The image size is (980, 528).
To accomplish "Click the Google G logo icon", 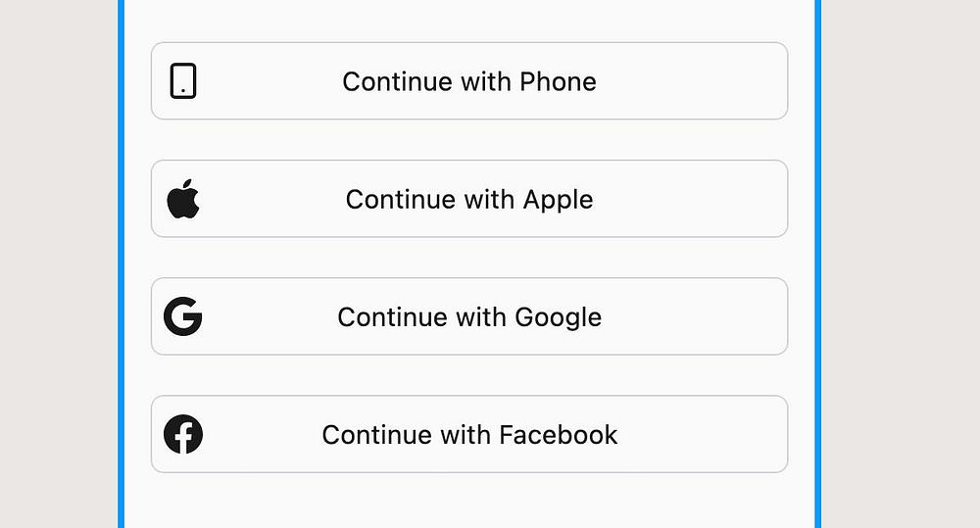I will coord(183,316).
